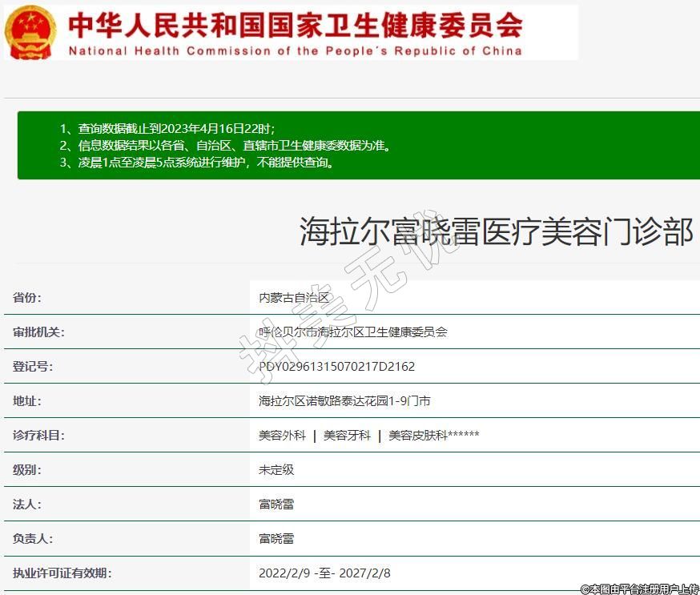Select the level value 未定级
The height and width of the screenshot is (595, 700).
(276, 470)
